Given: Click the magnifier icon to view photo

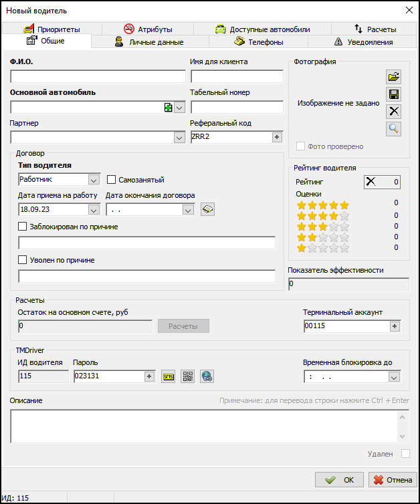Looking at the screenshot, I should pyautogui.click(x=394, y=129).
